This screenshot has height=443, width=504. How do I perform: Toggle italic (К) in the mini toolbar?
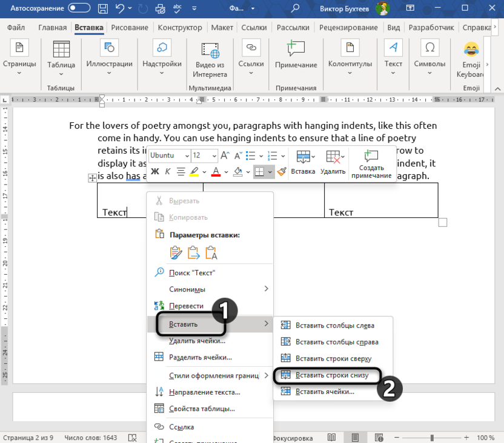click(x=168, y=172)
